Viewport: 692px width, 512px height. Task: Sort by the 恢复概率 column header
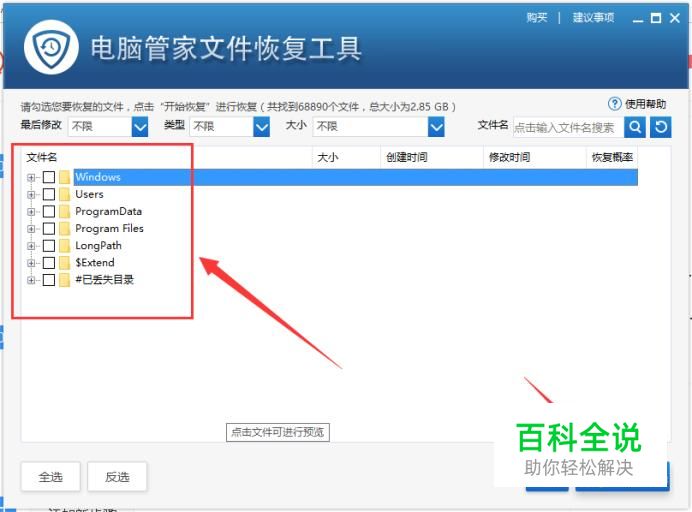tap(612, 157)
